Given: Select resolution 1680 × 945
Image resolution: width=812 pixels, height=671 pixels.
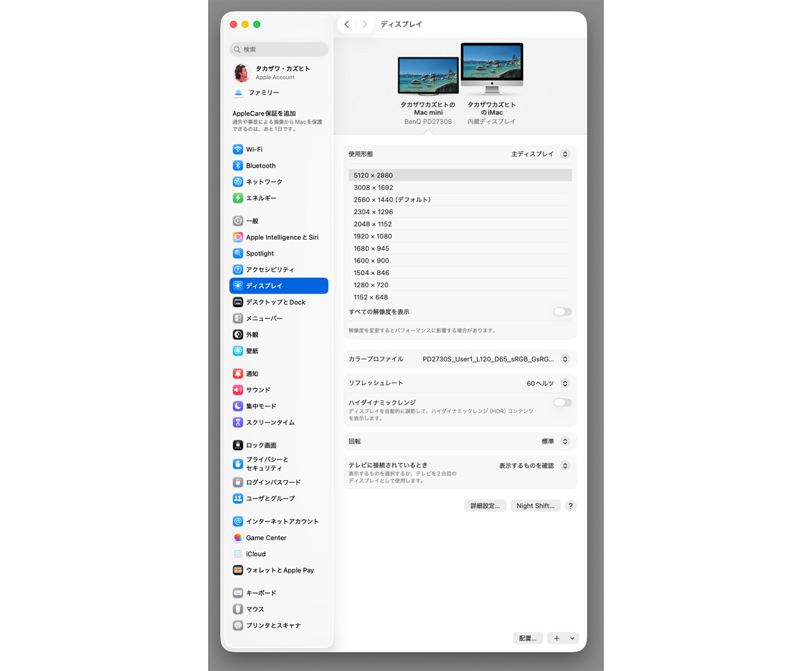Looking at the screenshot, I should point(460,249).
